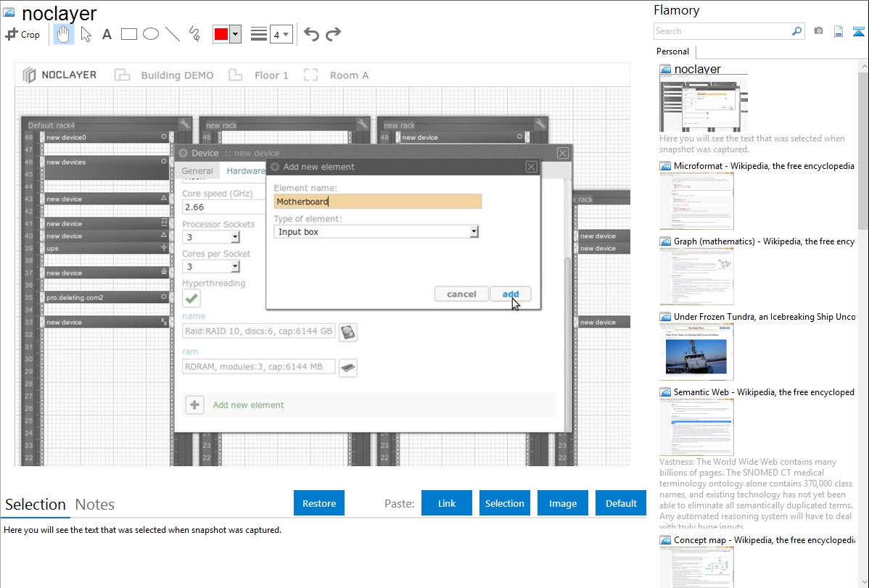Viewport: 869px width, 588px height.
Task: Click the camera snapshot icon
Action: 818,31
